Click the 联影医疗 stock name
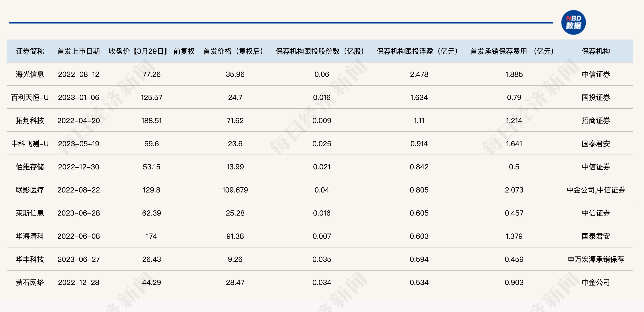The width and height of the screenshot is (644, 312). tap(30, 190)
